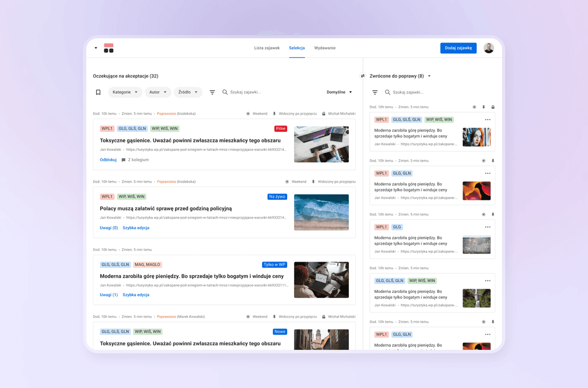This screenshot has height=388, width=588.
Task: Click sun icon above second right card
Action: (x=484, y=161)
